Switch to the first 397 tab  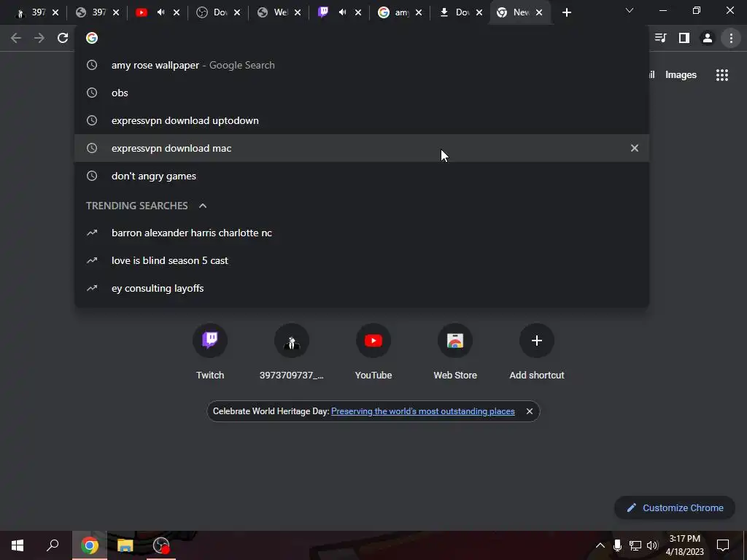[35, 12]
